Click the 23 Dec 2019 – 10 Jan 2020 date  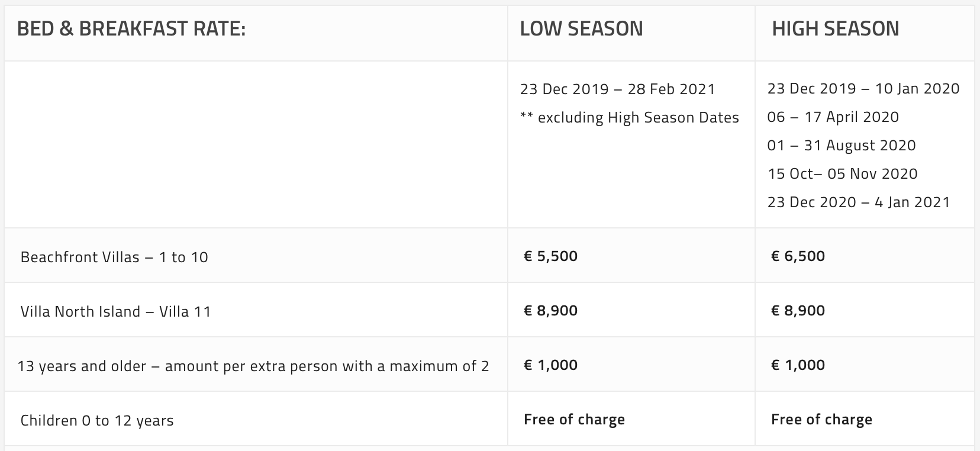(863, 88)
